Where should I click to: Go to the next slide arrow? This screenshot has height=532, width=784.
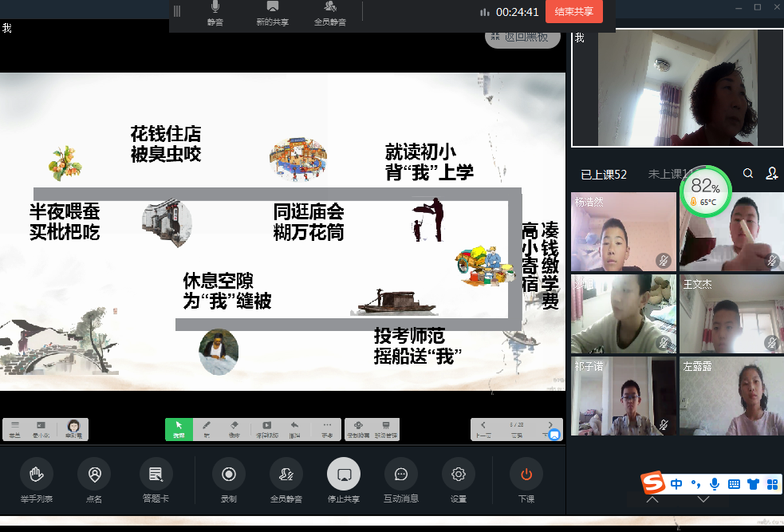tap(550, 426)
